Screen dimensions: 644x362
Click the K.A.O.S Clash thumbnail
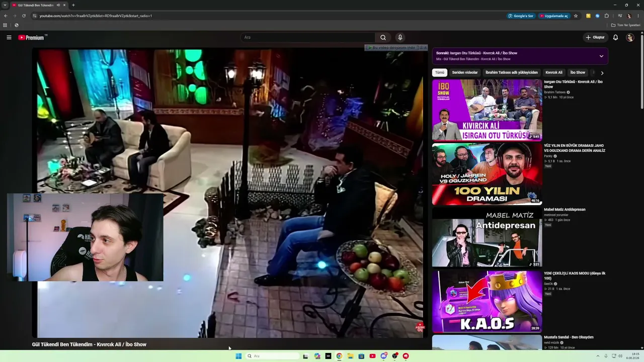click(487, 302)
